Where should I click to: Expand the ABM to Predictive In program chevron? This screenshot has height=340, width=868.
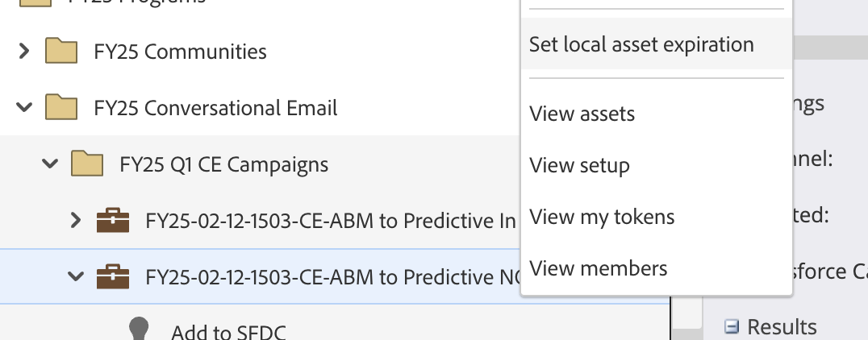76,220
